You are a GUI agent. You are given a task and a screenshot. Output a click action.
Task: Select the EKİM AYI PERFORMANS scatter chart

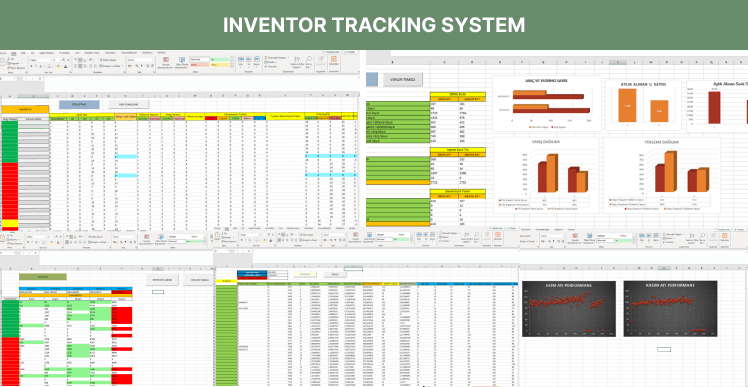(x=569, y=308)
